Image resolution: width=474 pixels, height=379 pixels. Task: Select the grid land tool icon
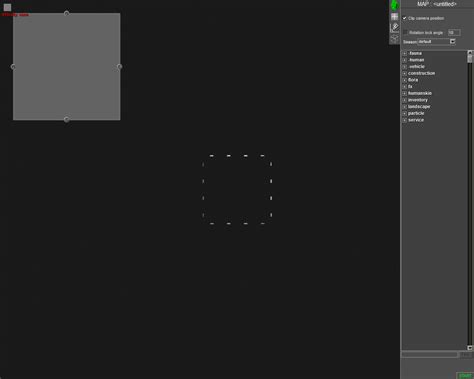pyautogui.click(x=394, y=17)
